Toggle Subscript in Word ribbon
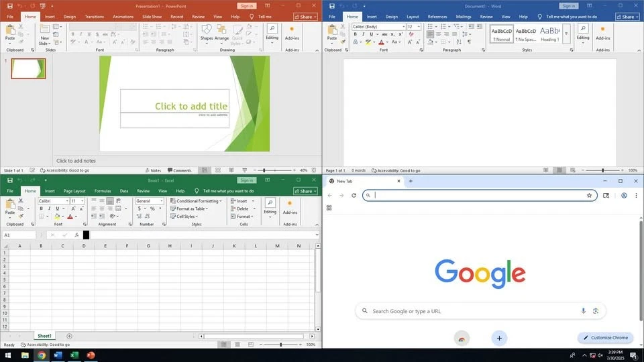Image resolution: width=644 pixels, height=362 pixels. 392,34
